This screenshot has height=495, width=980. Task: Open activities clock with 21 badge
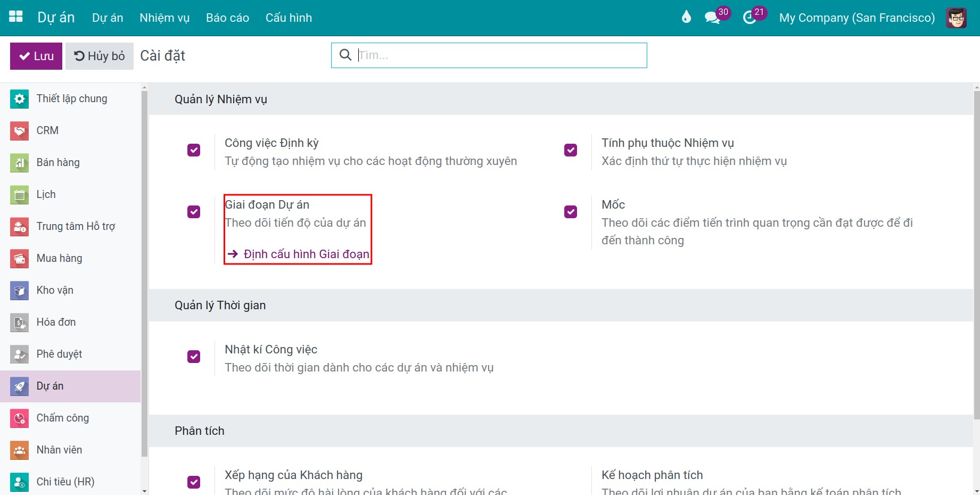point(754,17)
